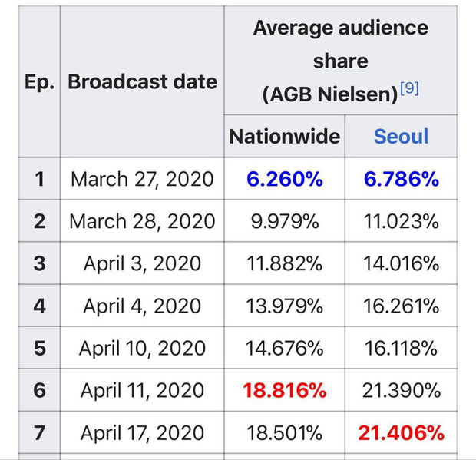Click the red 18.816% nationwide rating
Screen dimensions: 476x460
click(x=284, y=390)
